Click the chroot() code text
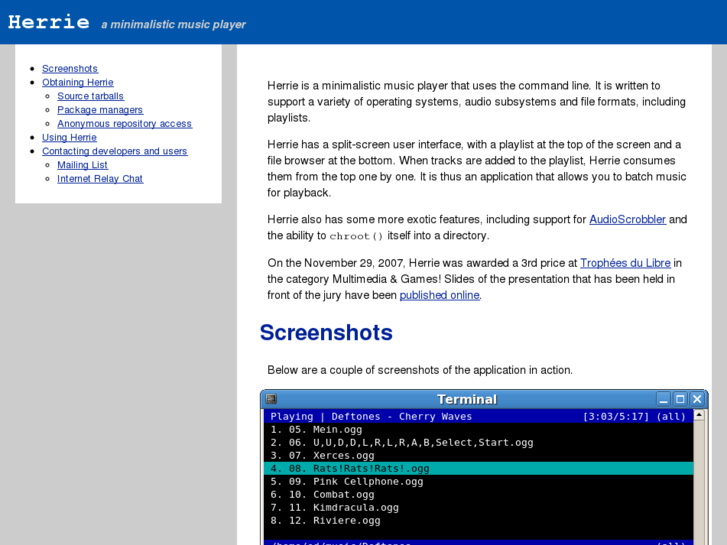This screenshot has height=545, width=727. click(356, 236)
